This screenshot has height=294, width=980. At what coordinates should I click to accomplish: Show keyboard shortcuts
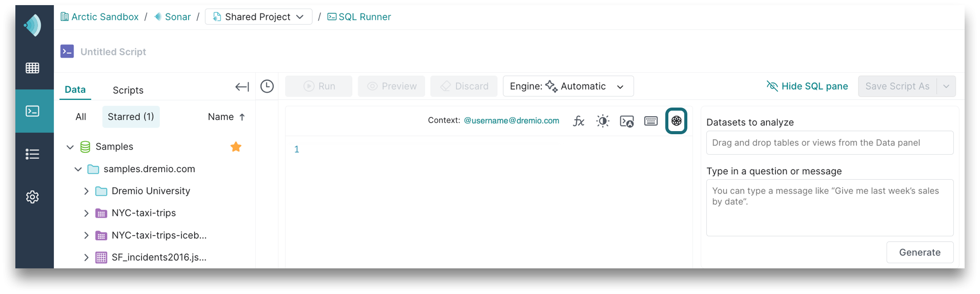coord(651,121)
